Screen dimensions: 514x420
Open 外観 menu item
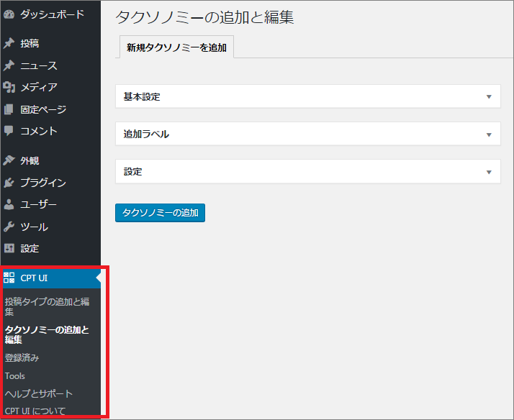[30, 160]
